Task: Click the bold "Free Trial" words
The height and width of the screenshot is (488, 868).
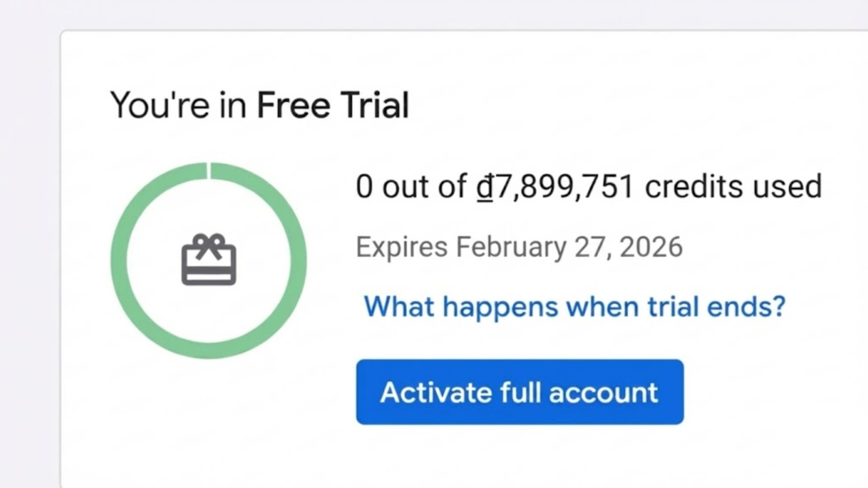Action: click(x=333, y=105)
